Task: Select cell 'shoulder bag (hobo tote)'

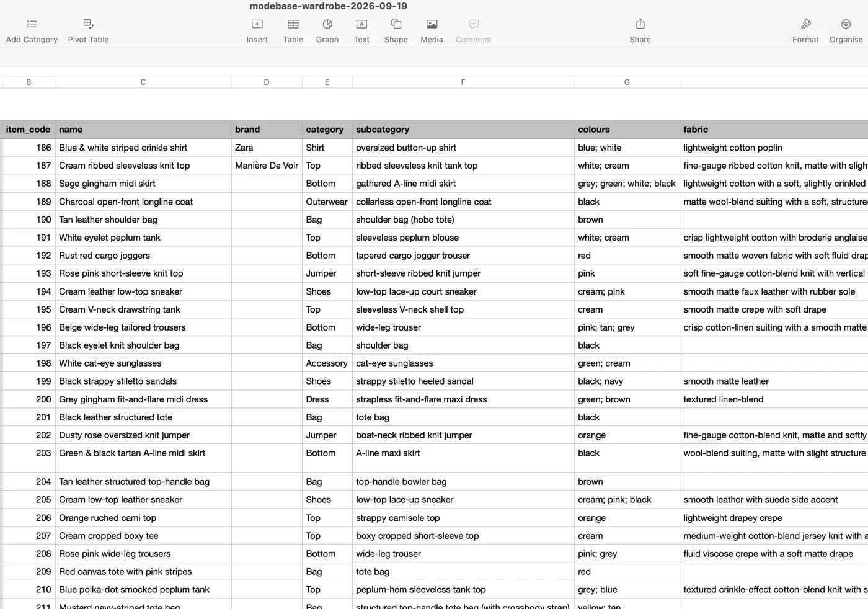Action: [x=463, y=220]
